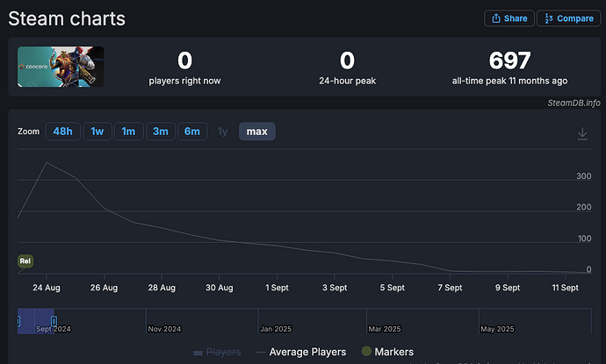The width and height of the screenshot is (606, 364).
Task: Click the 11 Sept axis label
Action: 565,288
